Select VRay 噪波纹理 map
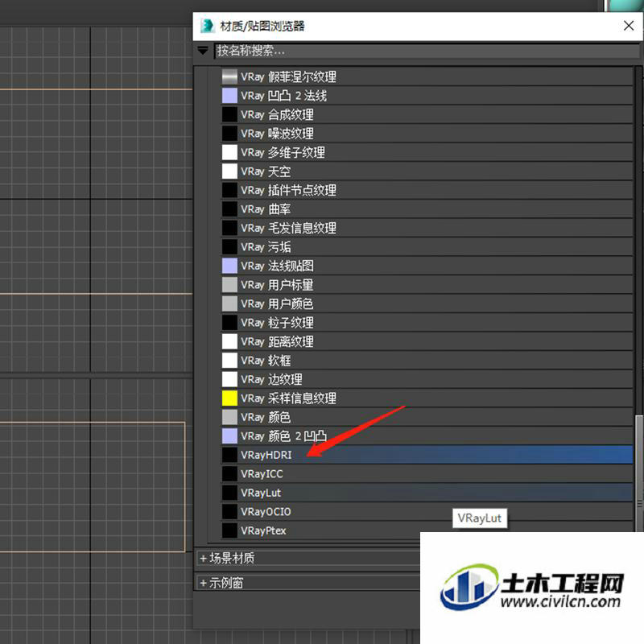 click(x=427, y=134)
